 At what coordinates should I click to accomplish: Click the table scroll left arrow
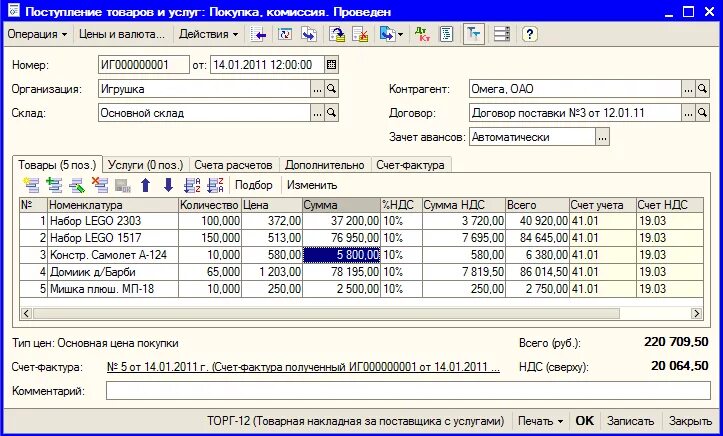[x=26, y=313]
